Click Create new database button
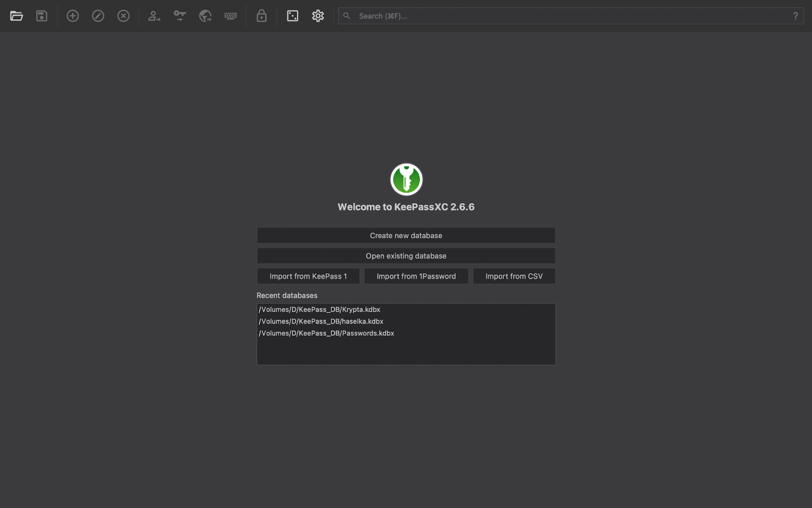812x508 pixels. (x=406, y=235)
